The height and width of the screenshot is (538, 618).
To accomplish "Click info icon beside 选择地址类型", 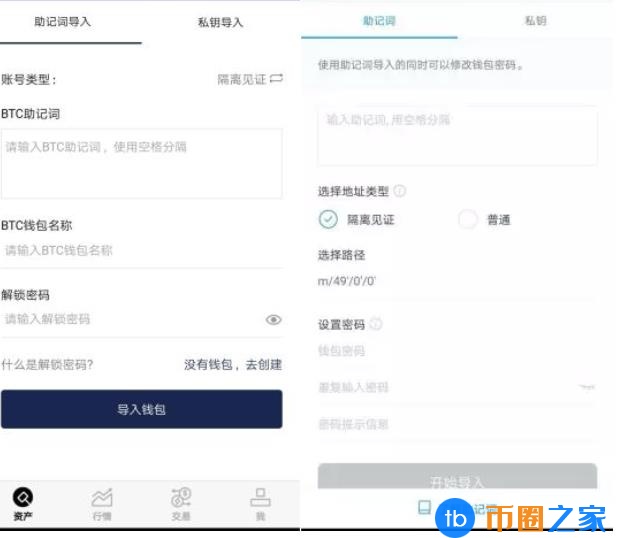I will click(400, 191).
